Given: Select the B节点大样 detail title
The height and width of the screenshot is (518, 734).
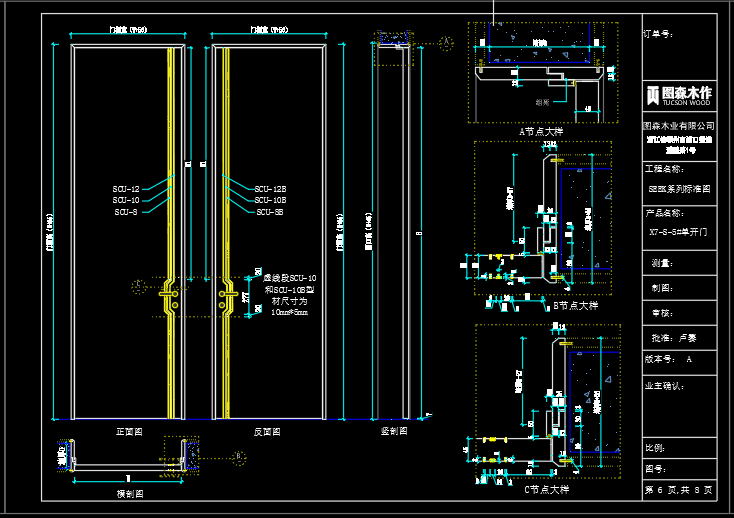Looking at the screenshot, I should (x=576, y=306).
